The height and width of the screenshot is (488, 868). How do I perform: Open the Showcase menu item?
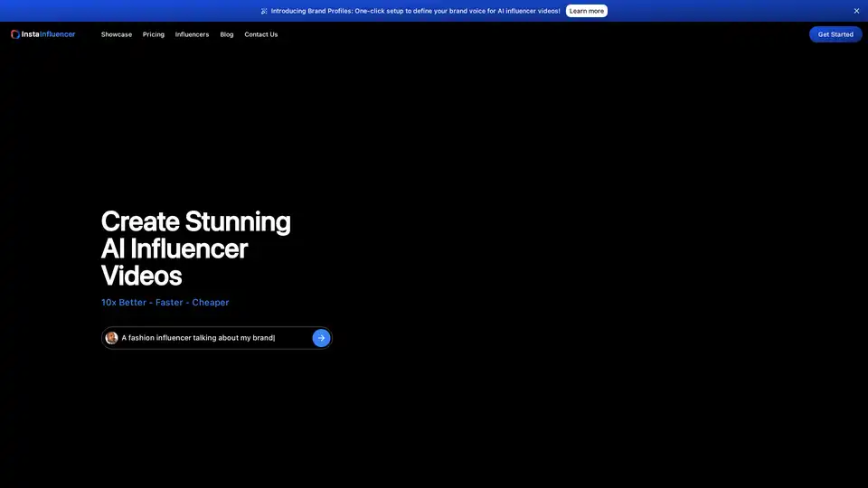point(117,34)
